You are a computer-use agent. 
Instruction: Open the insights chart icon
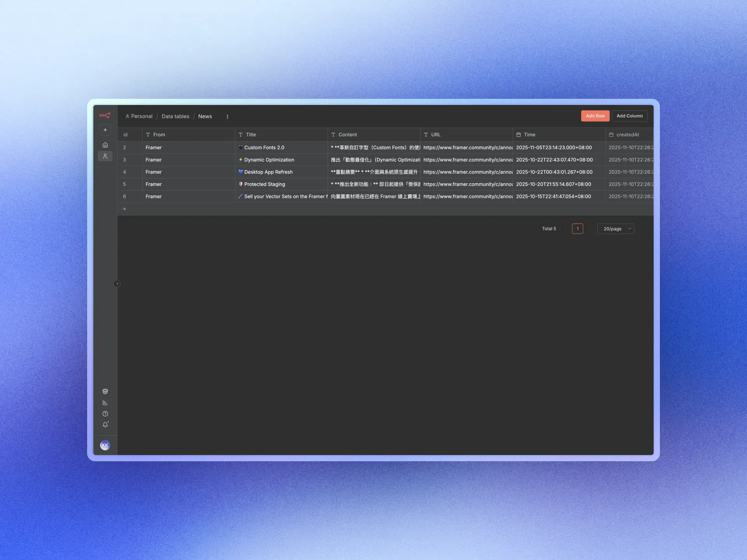pyautogui.click(x=105, y=402)
